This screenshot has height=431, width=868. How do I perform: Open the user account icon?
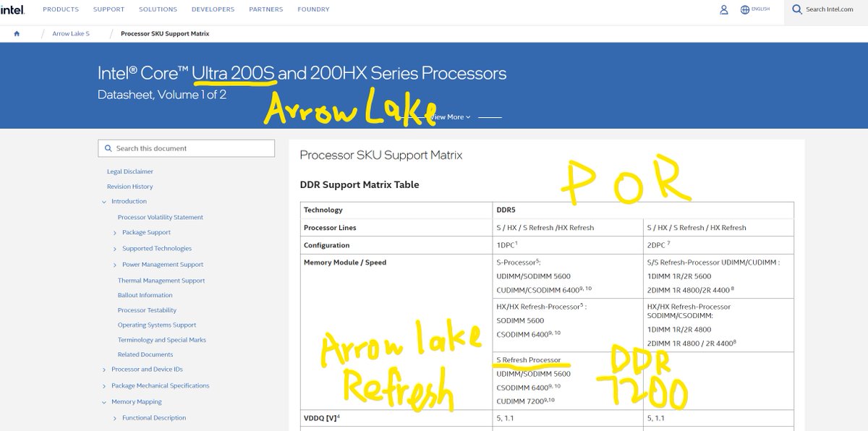(x=723, y=9)
